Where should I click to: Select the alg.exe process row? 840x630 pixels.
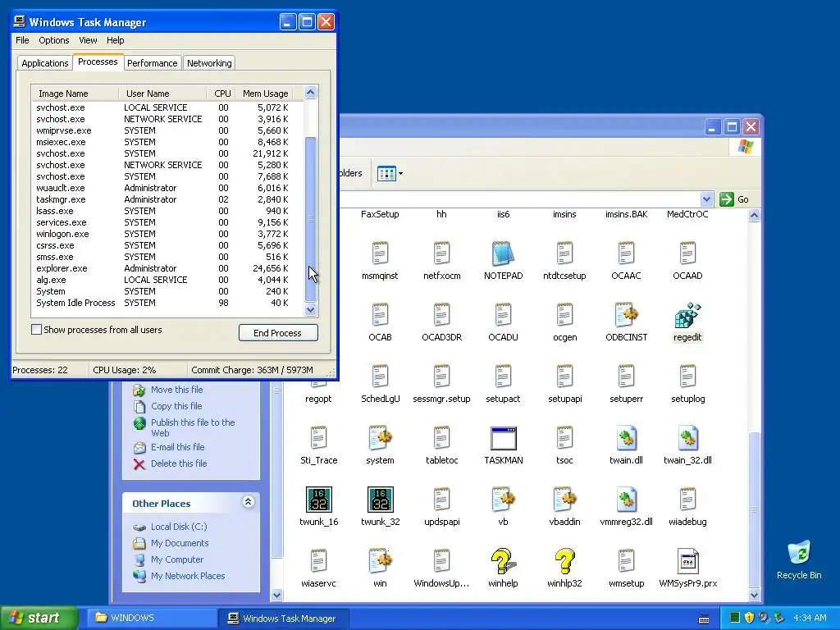tap(167, 280)
